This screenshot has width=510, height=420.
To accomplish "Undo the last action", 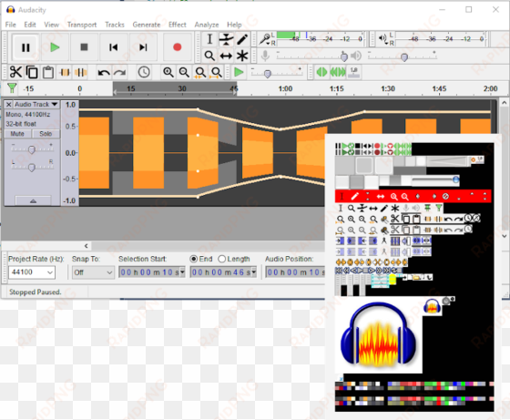I will click(x=104, y=72).
